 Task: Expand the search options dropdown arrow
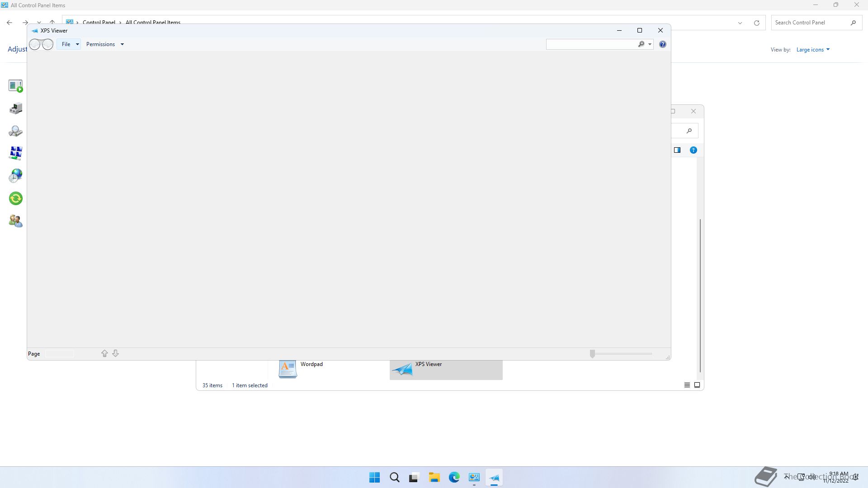[x=650, y=44]
